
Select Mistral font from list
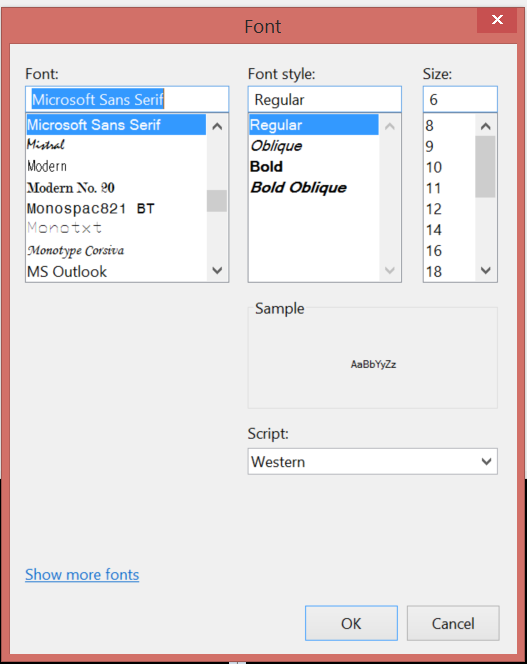[116, 145]
